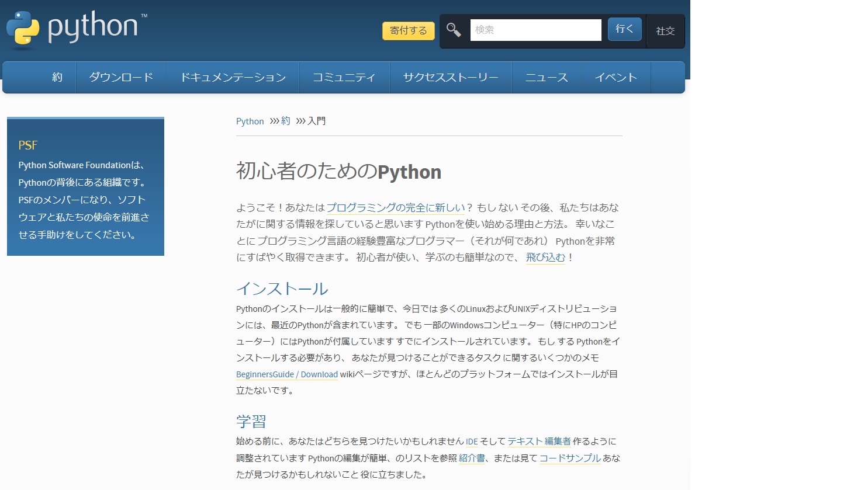The image size is (868, 490).
Task: Open the 約 menu in navigation bar
Action: pyautogui.click(x=57, y=77)
